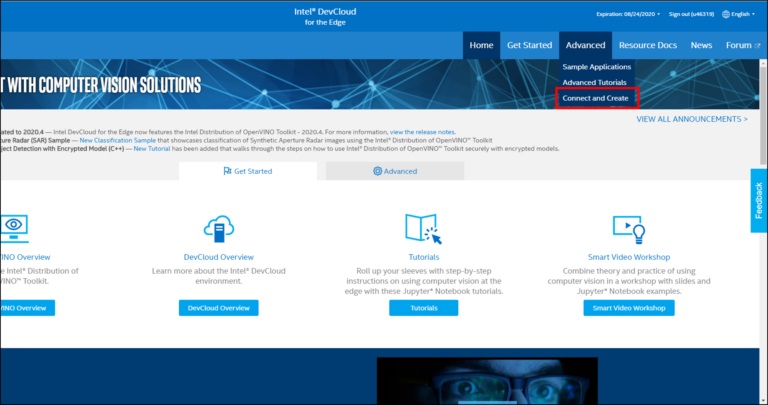768x405 pixels.
Task: Click the flag icon on Get Started tab
Action: (x=227, y=171)
